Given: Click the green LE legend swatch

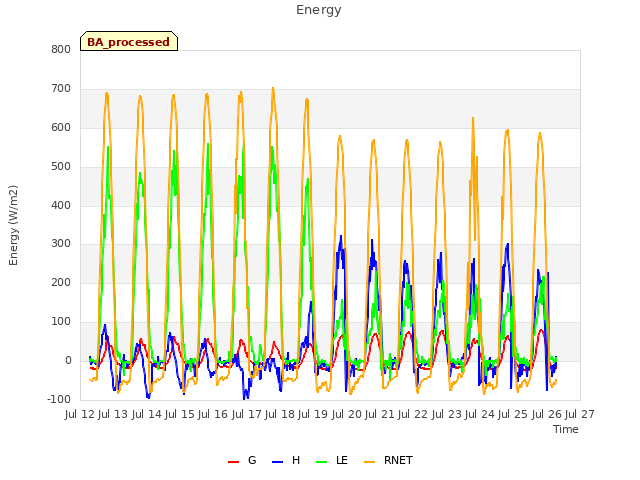Looking at the screenshot, I should pos(322,462).
